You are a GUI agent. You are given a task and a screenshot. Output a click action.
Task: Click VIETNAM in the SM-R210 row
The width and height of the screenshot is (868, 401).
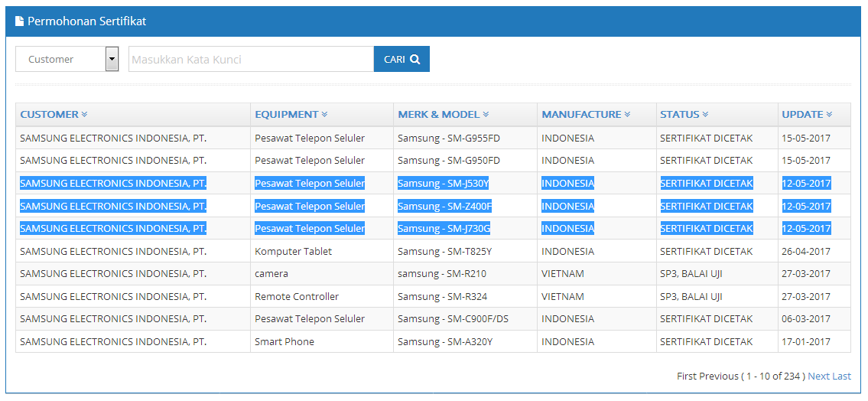562,274
